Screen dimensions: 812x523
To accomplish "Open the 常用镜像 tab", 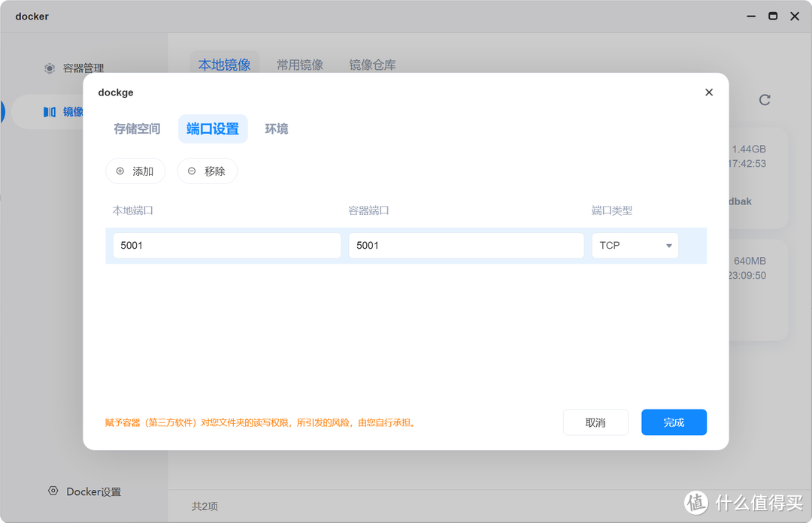I will click(x=301, y=65).
